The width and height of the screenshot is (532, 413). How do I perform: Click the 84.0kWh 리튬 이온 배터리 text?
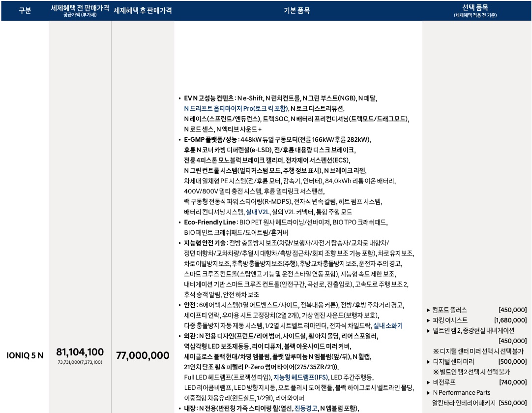360,181
